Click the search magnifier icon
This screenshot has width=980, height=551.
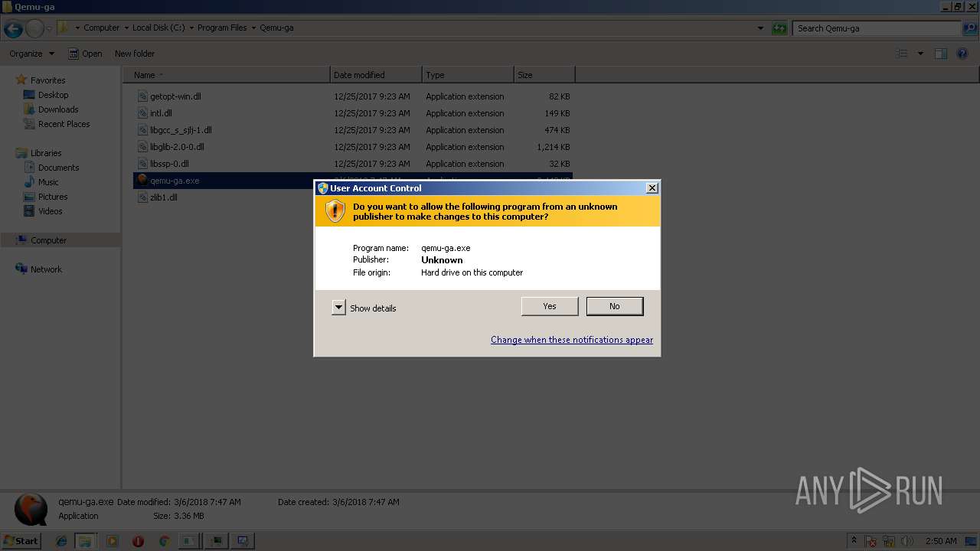969,28
